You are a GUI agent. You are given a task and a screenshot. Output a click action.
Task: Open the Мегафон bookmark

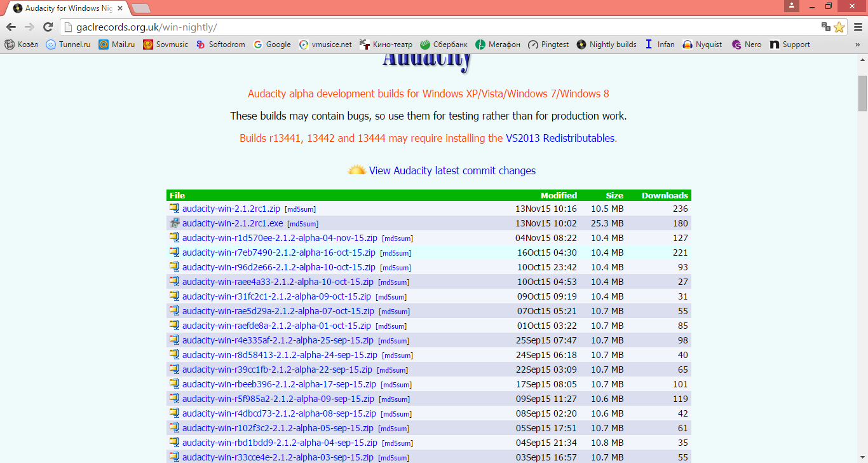(498, 45)
